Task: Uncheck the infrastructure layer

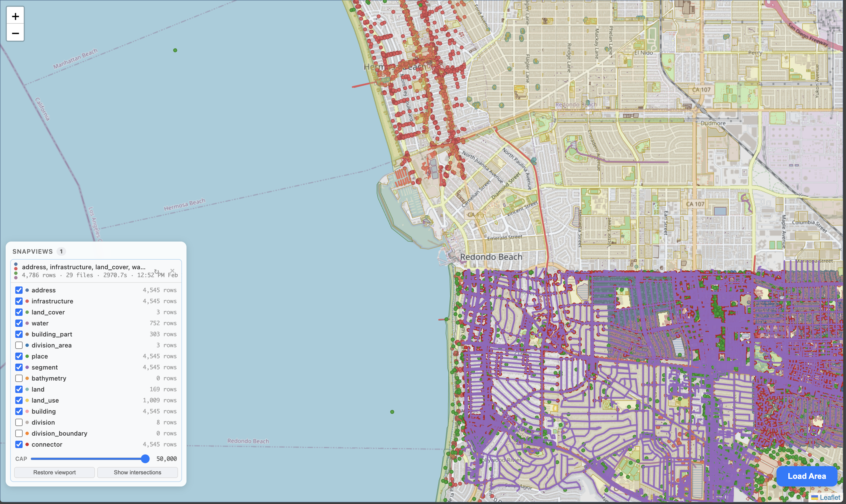Action: (x=19, y=301)
